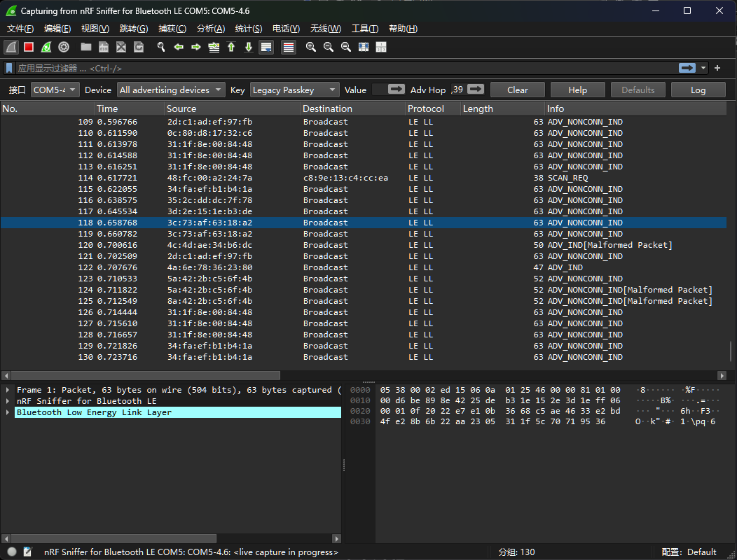This screenshot has height=560, width=737.
Task: Open the 帮助(H) menu
Action: 403,29
